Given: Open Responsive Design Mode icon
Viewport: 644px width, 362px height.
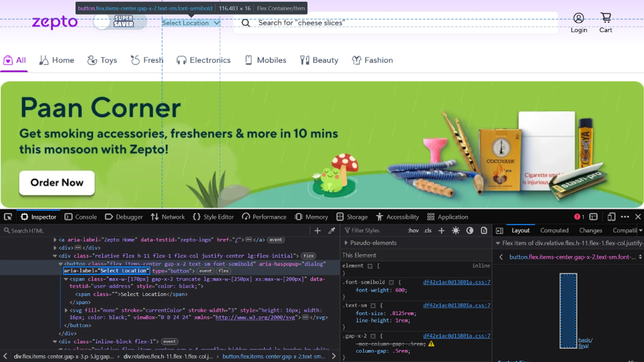Looking at the screenshot, I should tap(611, 217).
